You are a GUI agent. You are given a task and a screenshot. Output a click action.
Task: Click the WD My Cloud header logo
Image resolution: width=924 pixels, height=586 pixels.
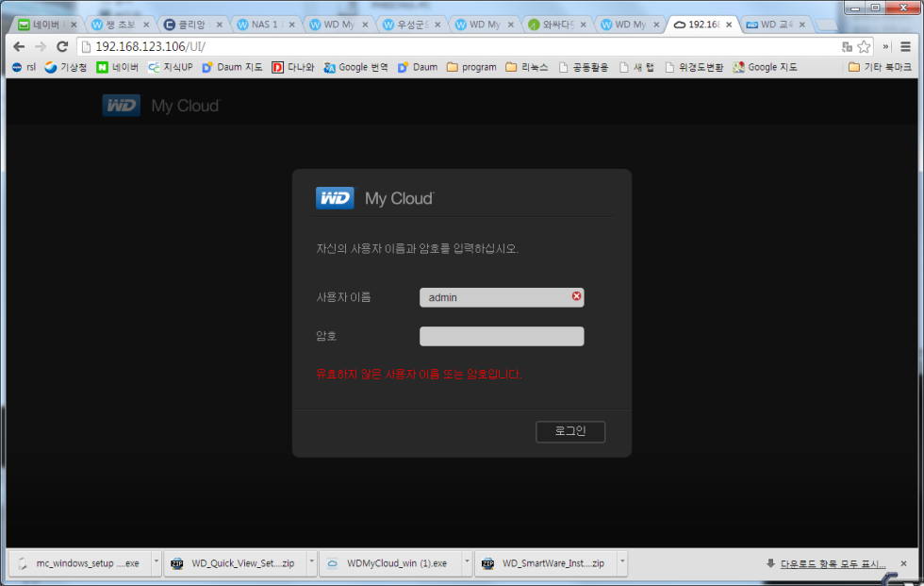160,106
